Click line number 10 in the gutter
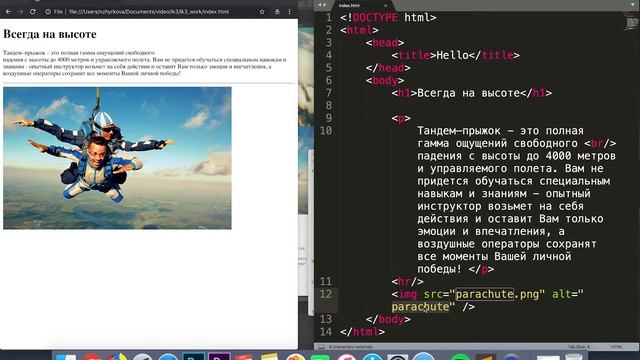The height and width of the screenshot is (360, 640). tap(326, 131)
